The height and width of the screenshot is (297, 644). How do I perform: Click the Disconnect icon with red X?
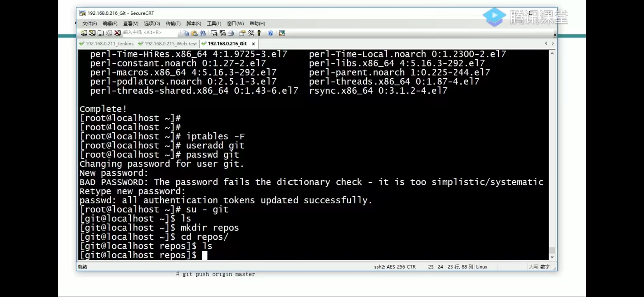pyautogui.click(x=117, y=33)
